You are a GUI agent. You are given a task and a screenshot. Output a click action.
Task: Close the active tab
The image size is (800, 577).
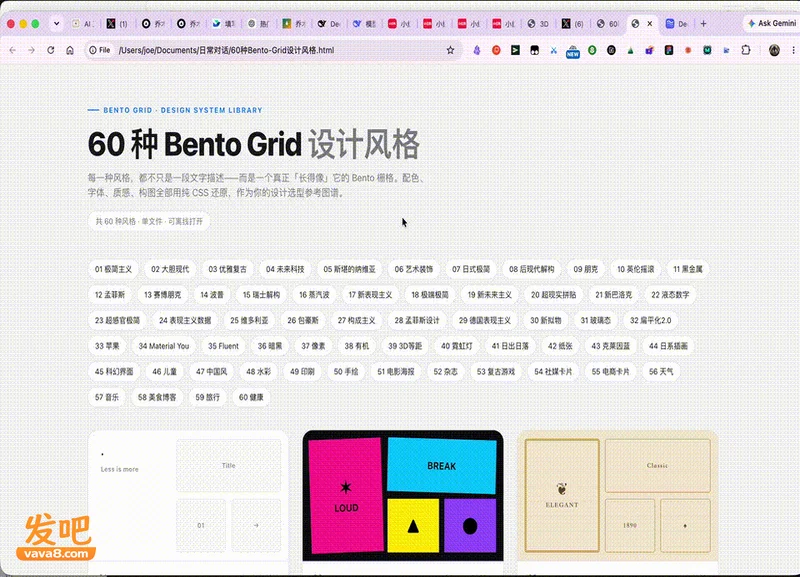point(649,23)
